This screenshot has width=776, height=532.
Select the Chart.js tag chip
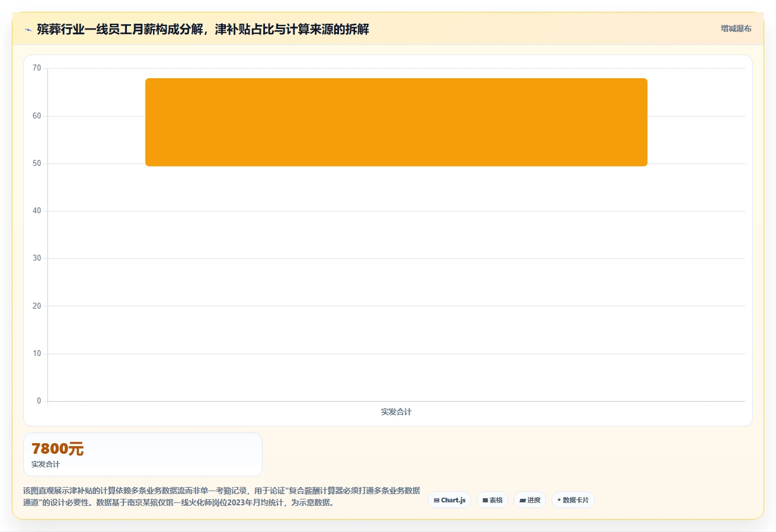(449, 500)
